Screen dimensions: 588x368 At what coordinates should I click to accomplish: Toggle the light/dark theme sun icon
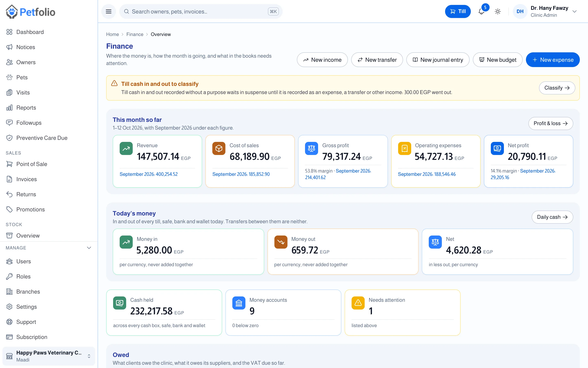[x=498, y=11]
